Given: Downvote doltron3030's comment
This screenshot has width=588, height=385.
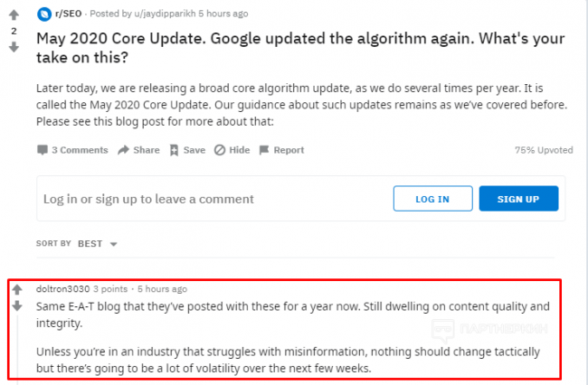Looking at the screenshot, I should (x=16, y=307).
